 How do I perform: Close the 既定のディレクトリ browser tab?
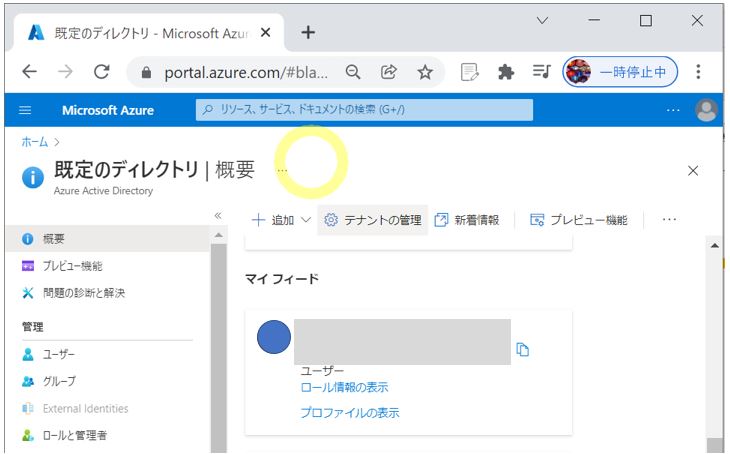pyautogui.click(x=265, y=33)
